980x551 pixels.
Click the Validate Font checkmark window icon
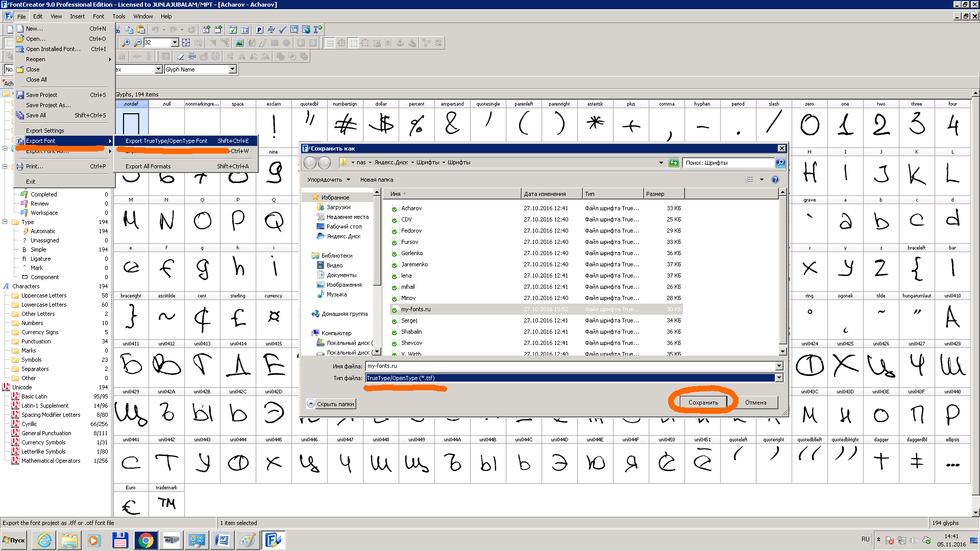coord(233,30)
